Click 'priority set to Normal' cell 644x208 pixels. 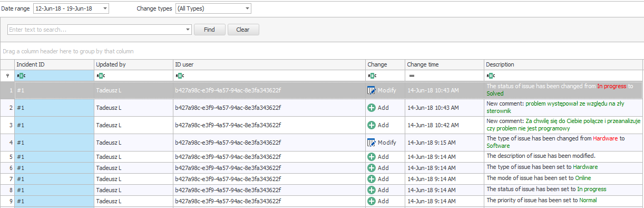(x=563, y=201)
